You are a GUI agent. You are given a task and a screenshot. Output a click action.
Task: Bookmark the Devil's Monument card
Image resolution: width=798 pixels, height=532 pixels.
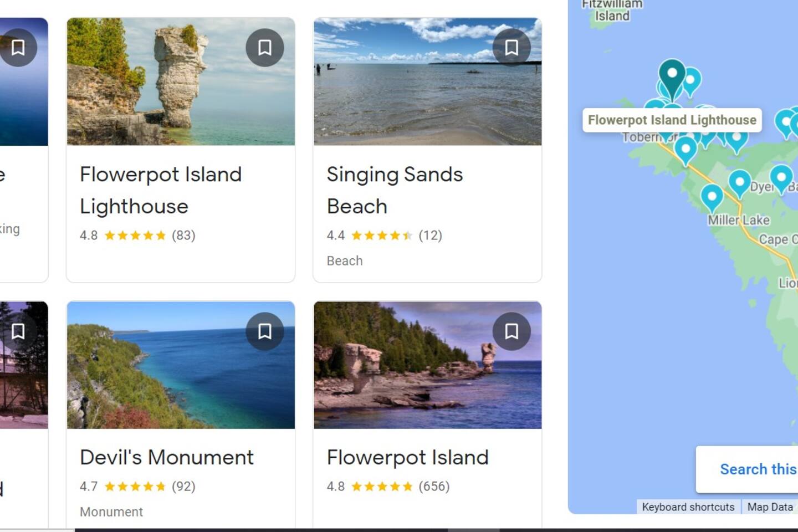[x=265, y=331]
